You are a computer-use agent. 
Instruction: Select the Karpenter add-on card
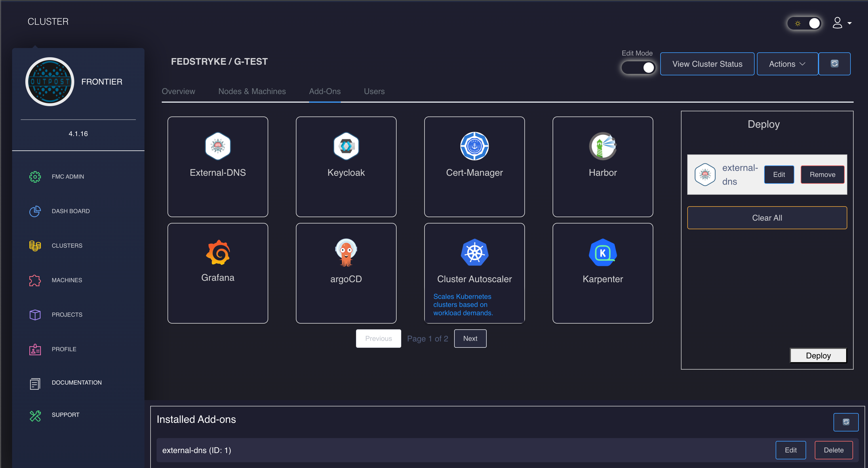tap(602, 273)
